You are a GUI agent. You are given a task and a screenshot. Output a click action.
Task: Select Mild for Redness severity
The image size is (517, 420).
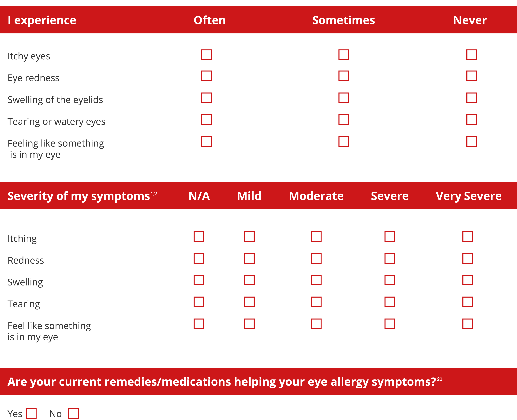(x=249, y=258)
